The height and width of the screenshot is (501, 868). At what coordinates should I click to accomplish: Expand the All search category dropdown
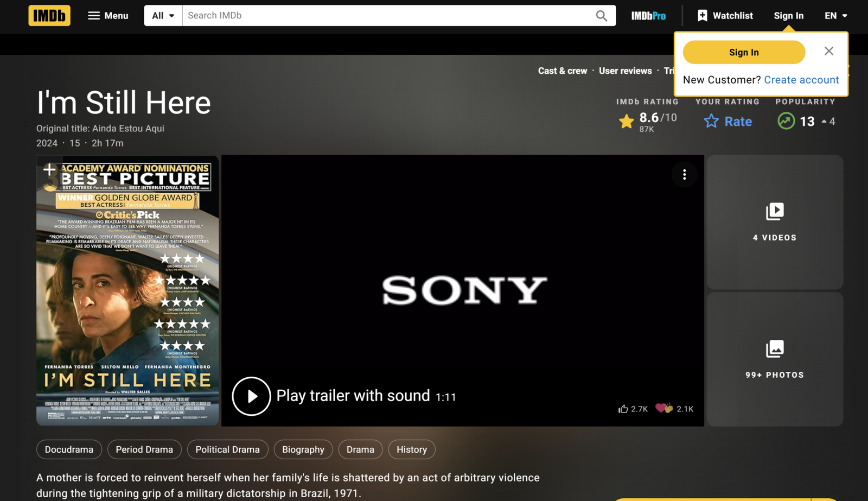[x=163, y=16]
